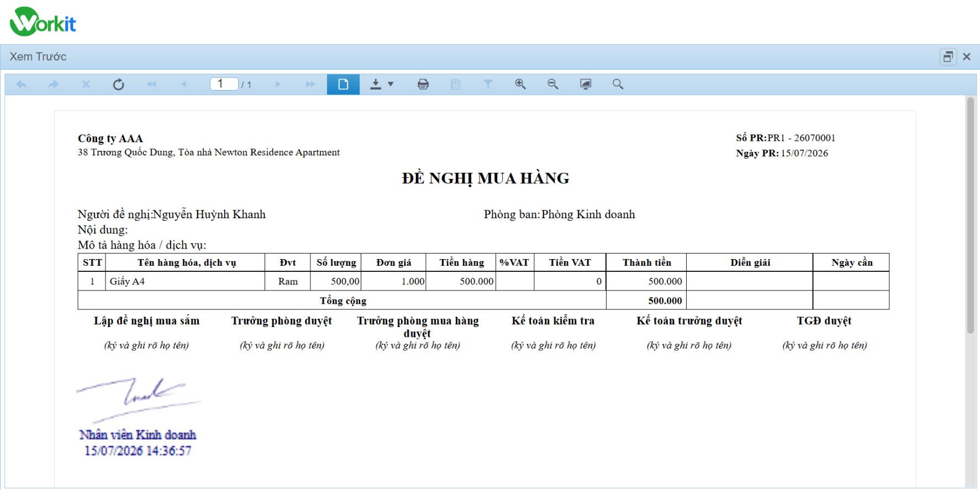Click the Workit logo

(x=43, y=22)
